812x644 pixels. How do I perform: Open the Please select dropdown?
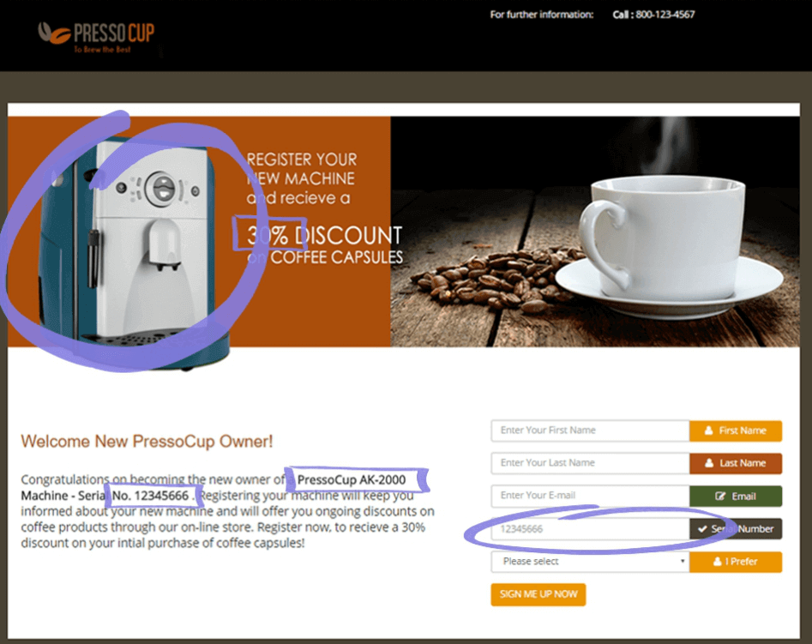click(590, 562)
